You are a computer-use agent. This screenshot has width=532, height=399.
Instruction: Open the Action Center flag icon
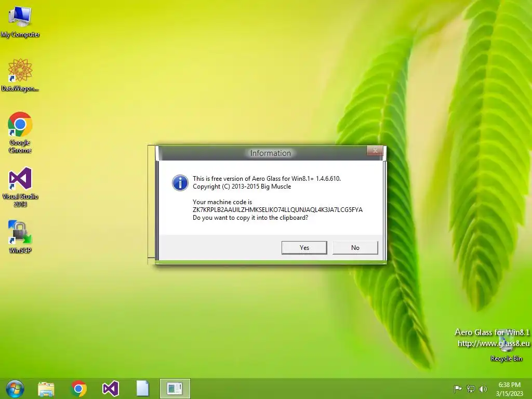458,389
